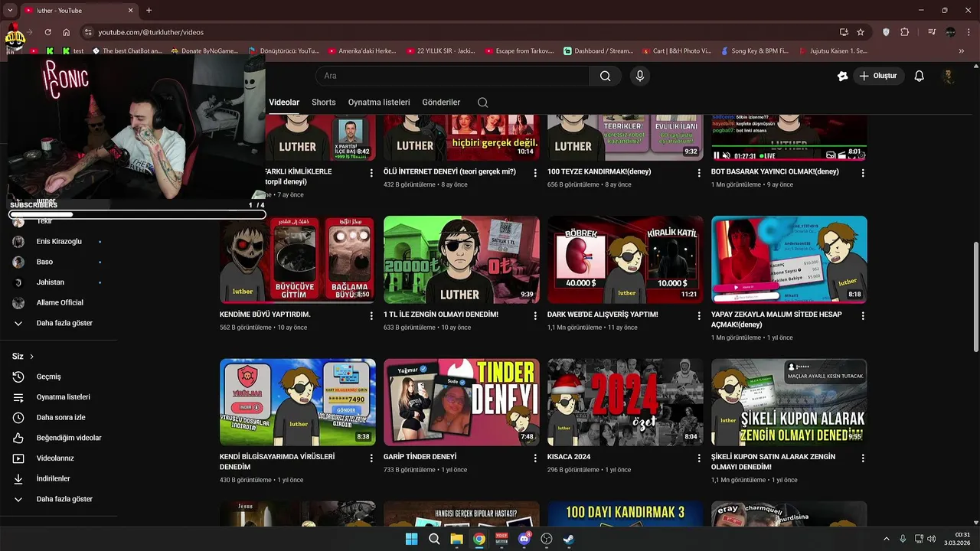Open options for GARİP TİNDER DENEYİ video
Screen dimensions: 980x551
[535, 458]
